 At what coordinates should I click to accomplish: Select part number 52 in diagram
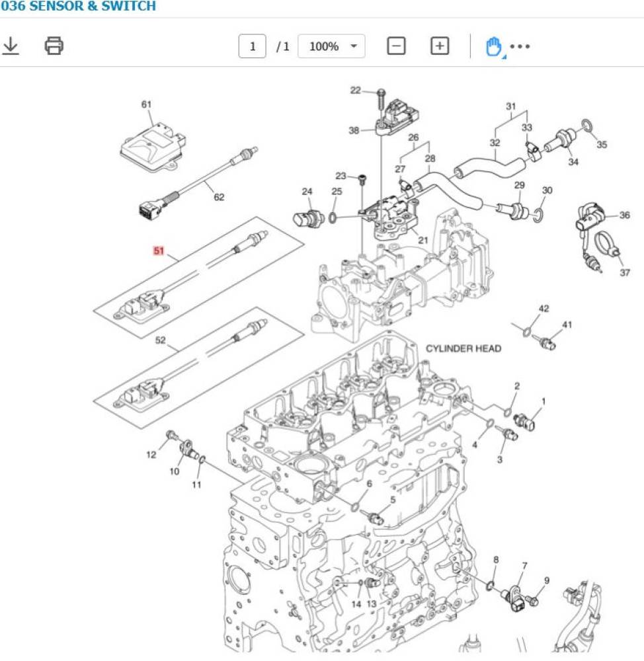160,341
